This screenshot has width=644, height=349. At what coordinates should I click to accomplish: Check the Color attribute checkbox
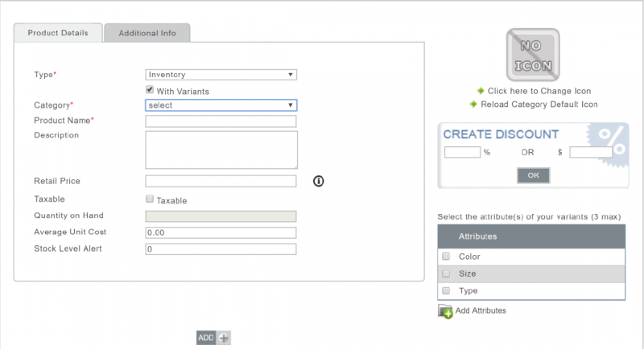click(446, 257)
